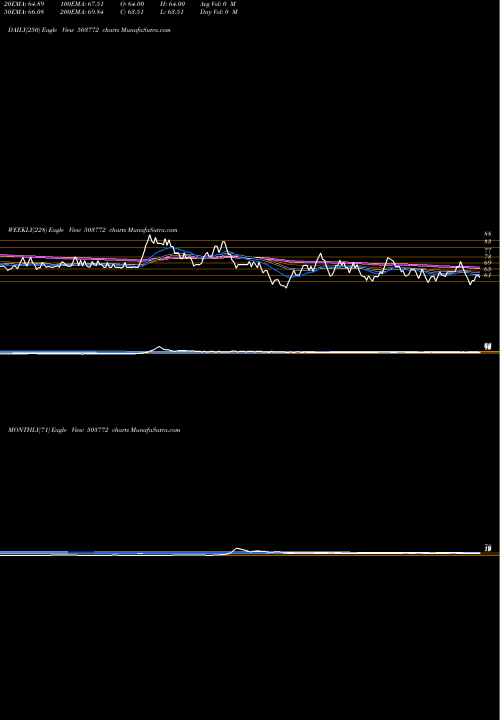
Task: Click the 61 price axis label
Action: click(488, 276)
